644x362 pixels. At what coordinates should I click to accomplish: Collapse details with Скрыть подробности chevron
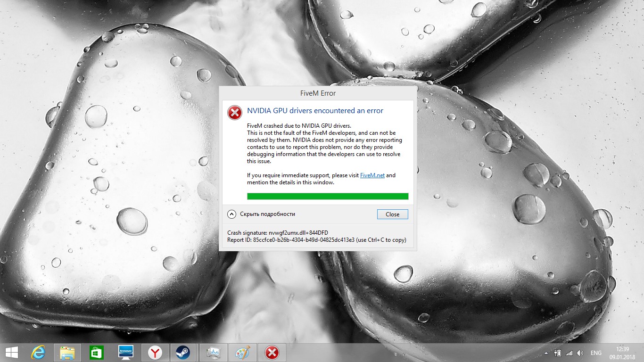pos(231,214)
